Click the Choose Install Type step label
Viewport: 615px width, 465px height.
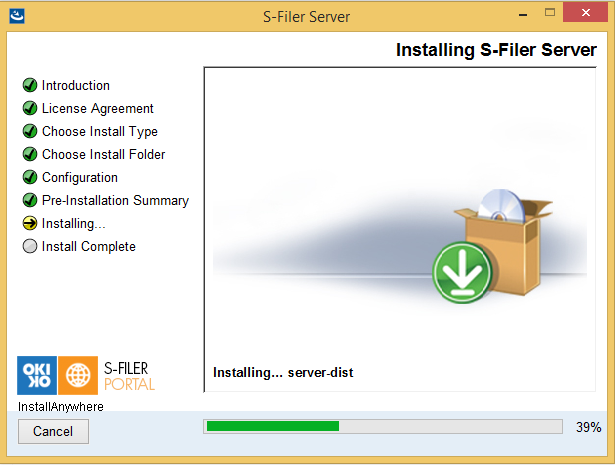(x=100, y=132)
